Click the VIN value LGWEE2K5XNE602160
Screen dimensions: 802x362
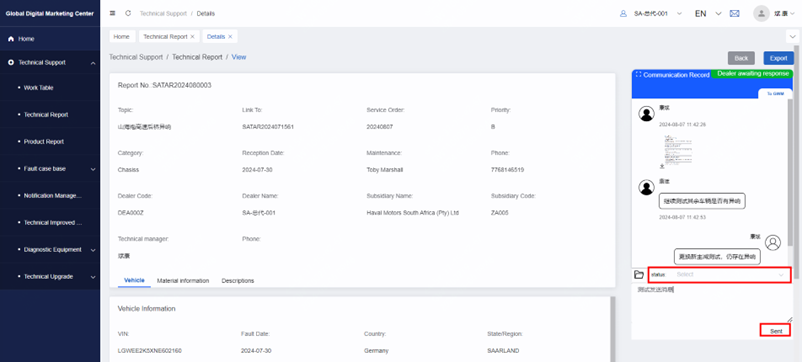coord(150,351)
